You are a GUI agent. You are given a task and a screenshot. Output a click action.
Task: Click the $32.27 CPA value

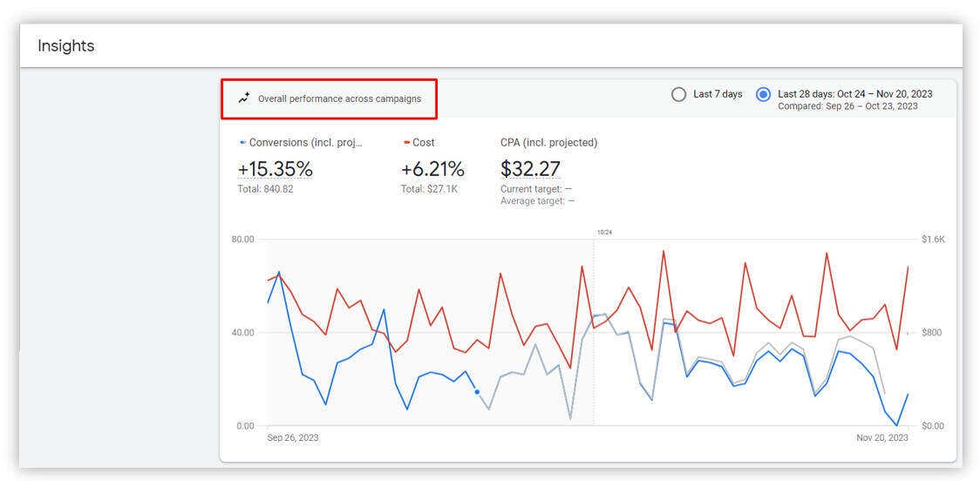(530, 169)
